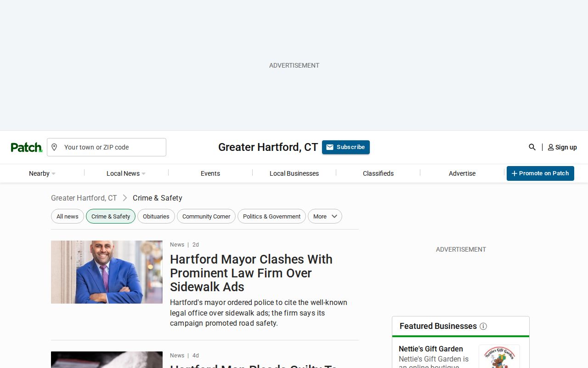Click the Greater Hartford, CT page title
588x368 pixels.
pos(268,147)
